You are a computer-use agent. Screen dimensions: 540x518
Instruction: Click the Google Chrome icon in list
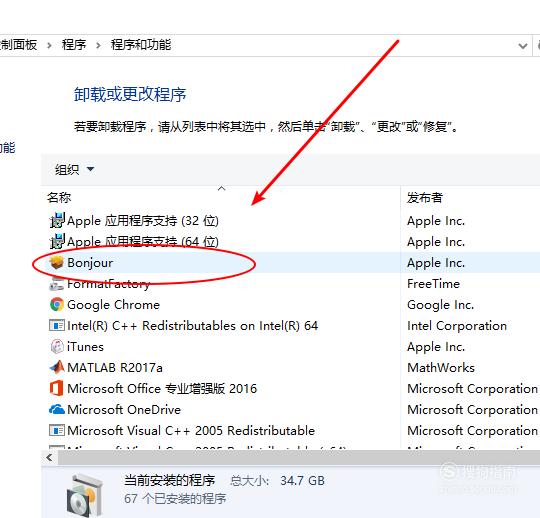click(56, 304)
